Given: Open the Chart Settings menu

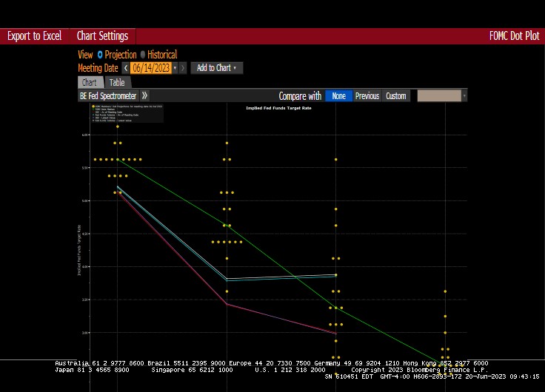Looking at the screenshot, I should click(102, 36).
